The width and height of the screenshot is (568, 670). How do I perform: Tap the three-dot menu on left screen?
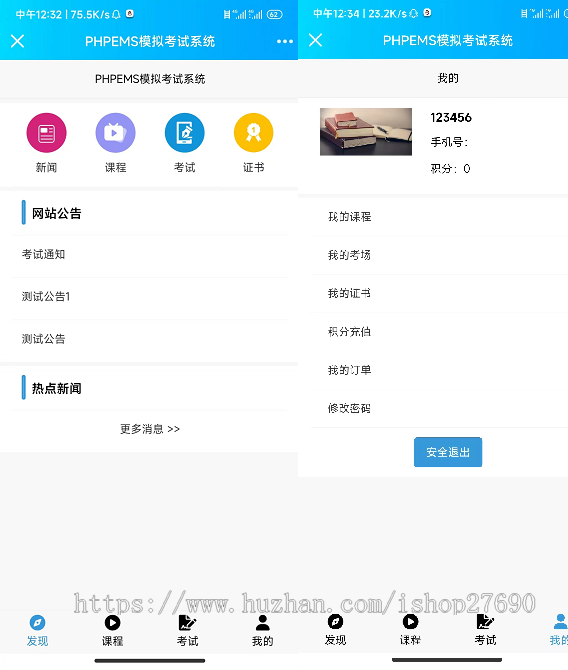point(285,41)
